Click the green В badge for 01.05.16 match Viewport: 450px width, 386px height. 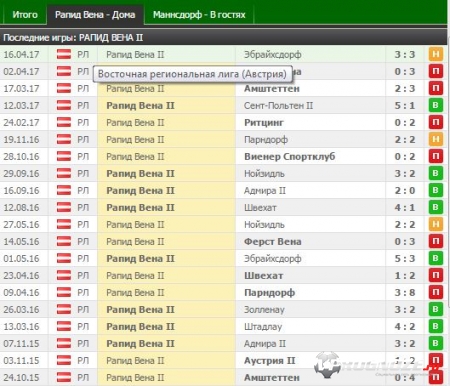tap(436, 258)
